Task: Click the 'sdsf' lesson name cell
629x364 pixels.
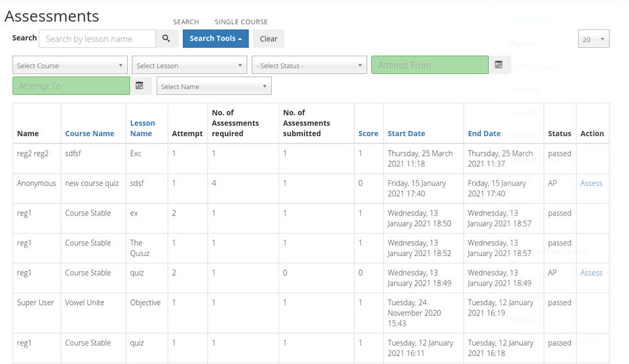Action: 137,183
